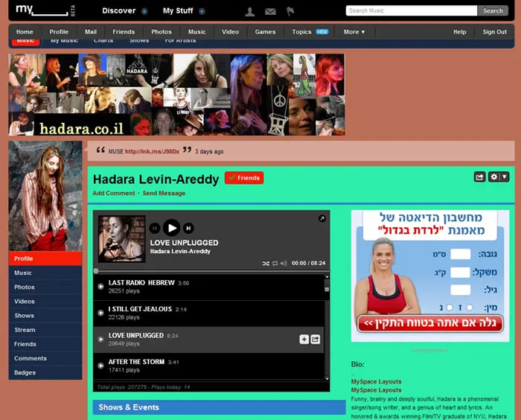
Task: Open the lnk.ms status link
Action: [152, 152]
